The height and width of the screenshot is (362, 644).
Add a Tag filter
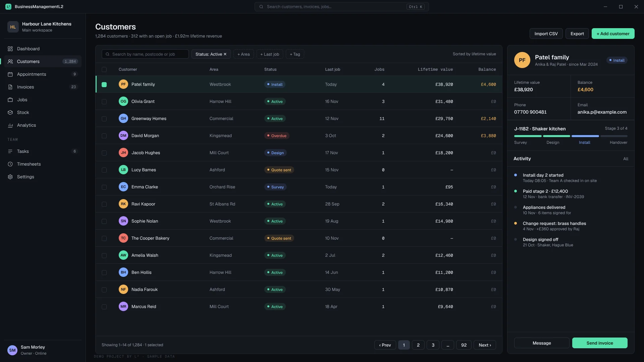295,54
